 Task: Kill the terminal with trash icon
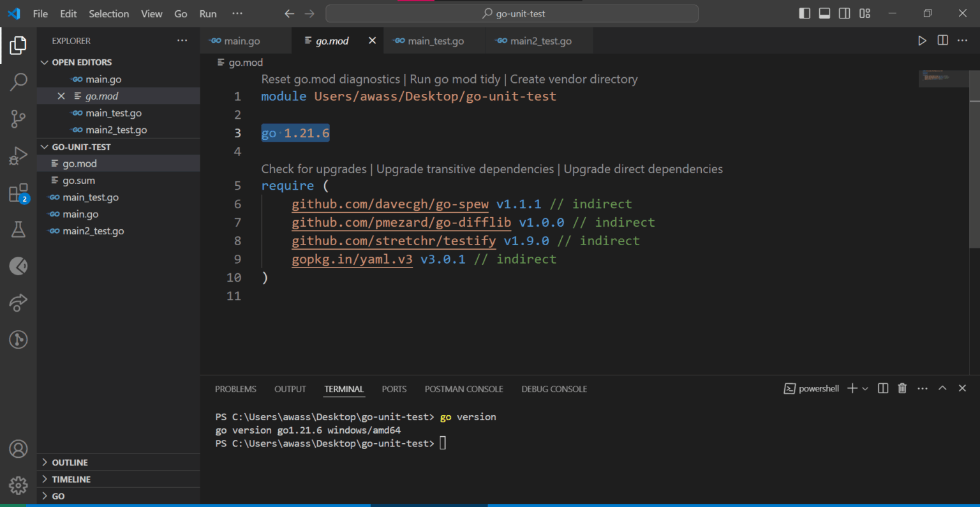(x=902, y=388)
